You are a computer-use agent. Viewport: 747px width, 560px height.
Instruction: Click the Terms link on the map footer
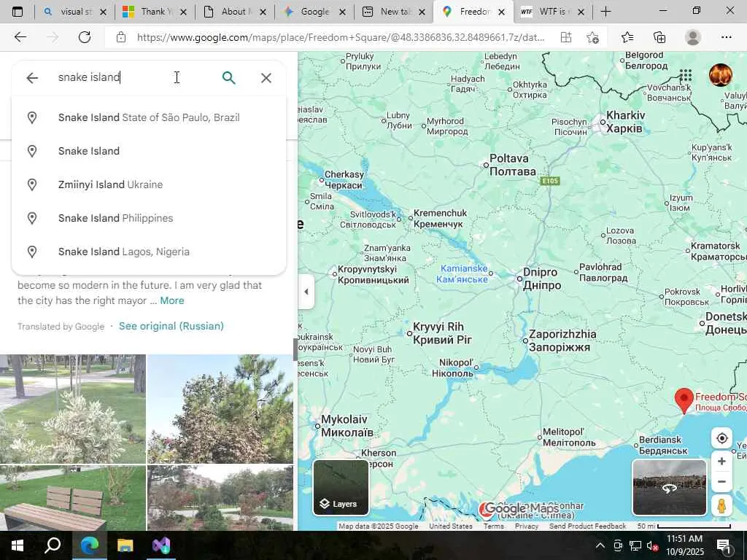click(x=494, y=526)
